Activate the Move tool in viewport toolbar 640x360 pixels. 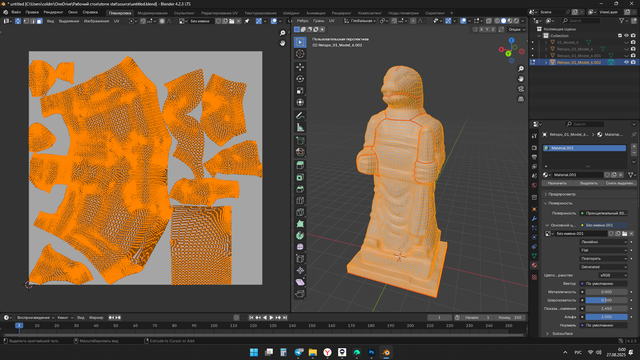point(300,67)
